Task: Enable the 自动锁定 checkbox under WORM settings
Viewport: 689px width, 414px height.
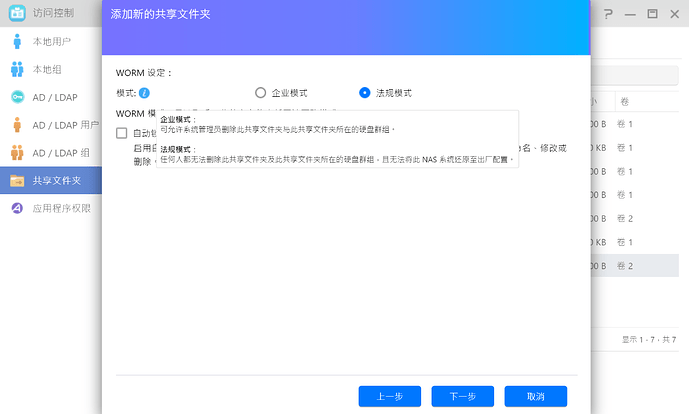Action: tap(122, 133)
